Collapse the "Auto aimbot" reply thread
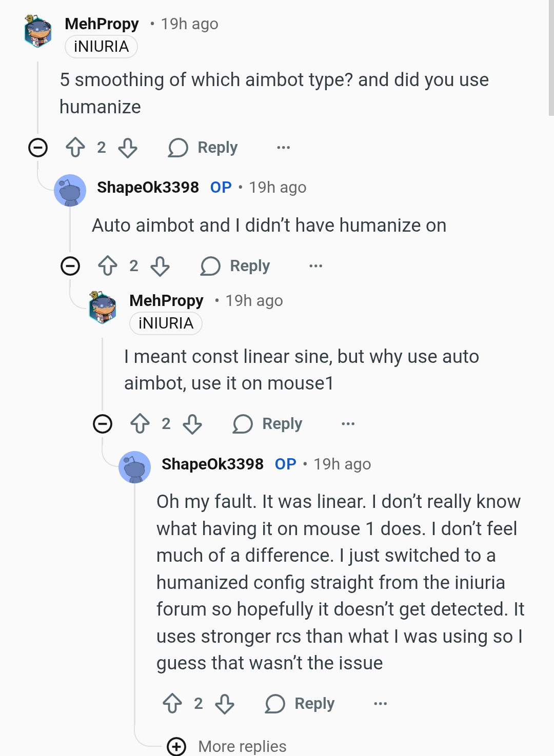This screenshot has height=756, width=554. coord(70,266)
